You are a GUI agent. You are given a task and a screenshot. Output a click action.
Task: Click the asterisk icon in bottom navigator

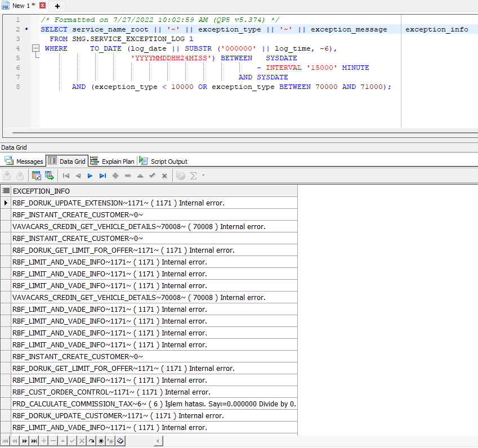pos(101,441)
